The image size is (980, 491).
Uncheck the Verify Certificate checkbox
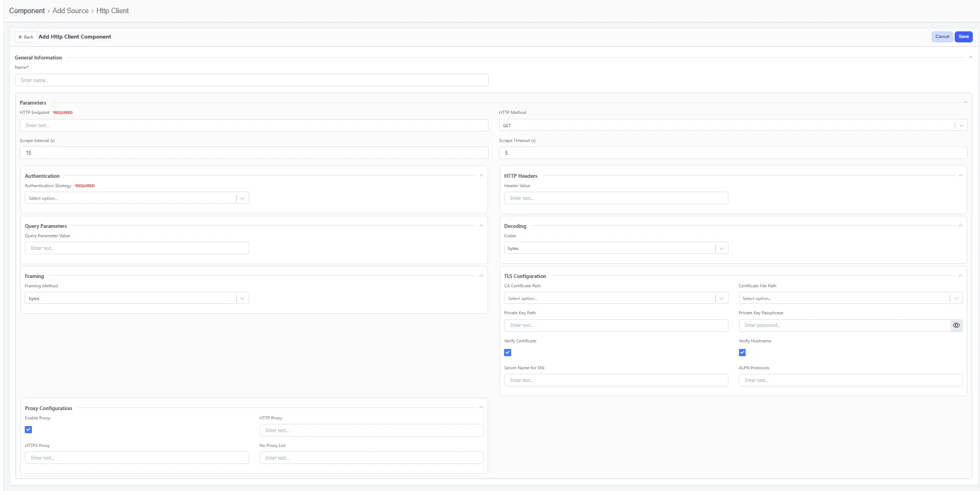[x=507, y=352]
